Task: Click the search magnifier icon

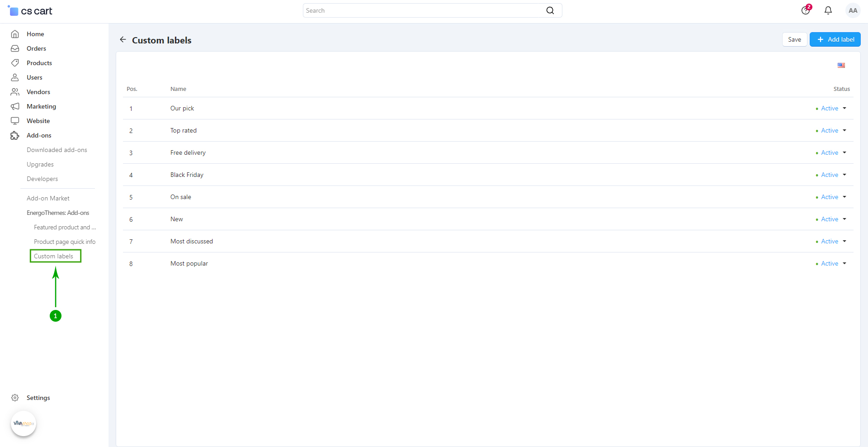Action: click(550, 10)
